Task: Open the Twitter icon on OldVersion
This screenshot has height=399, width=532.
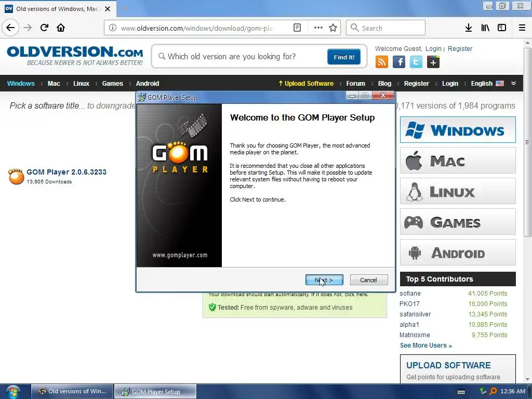Action: [416, 62]
